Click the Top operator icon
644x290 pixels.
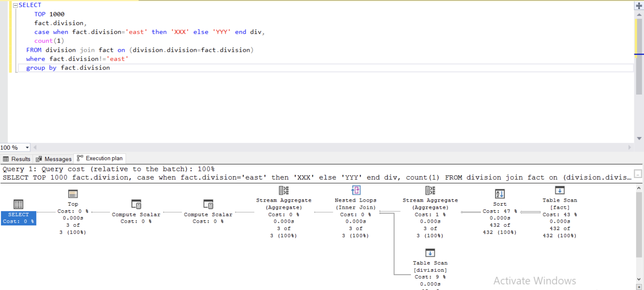[73, 194]
